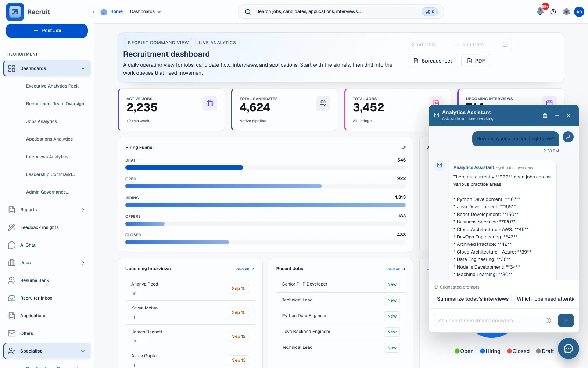Image resolution: width=588 pixels, height=368 pixels.
Task: Click the info icon in chat input
Action: tap(548, 321)
